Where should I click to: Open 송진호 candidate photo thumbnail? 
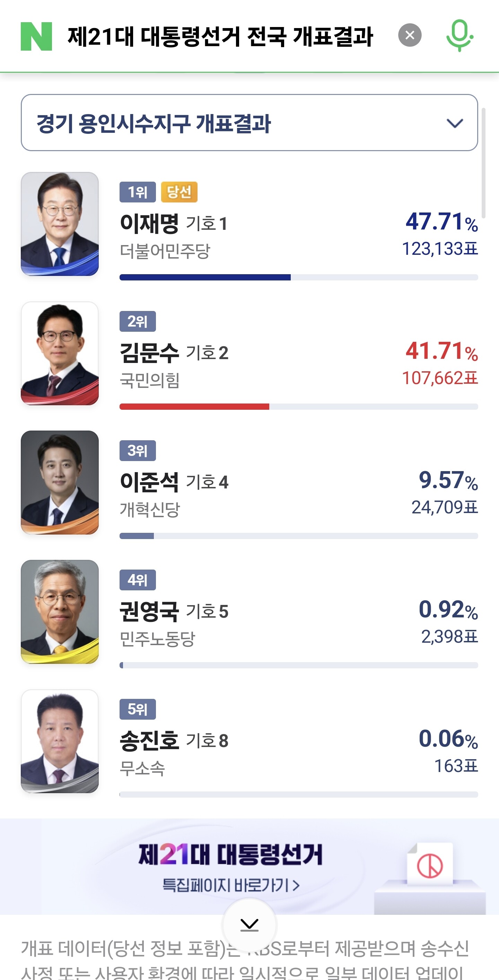pos(60,741)
